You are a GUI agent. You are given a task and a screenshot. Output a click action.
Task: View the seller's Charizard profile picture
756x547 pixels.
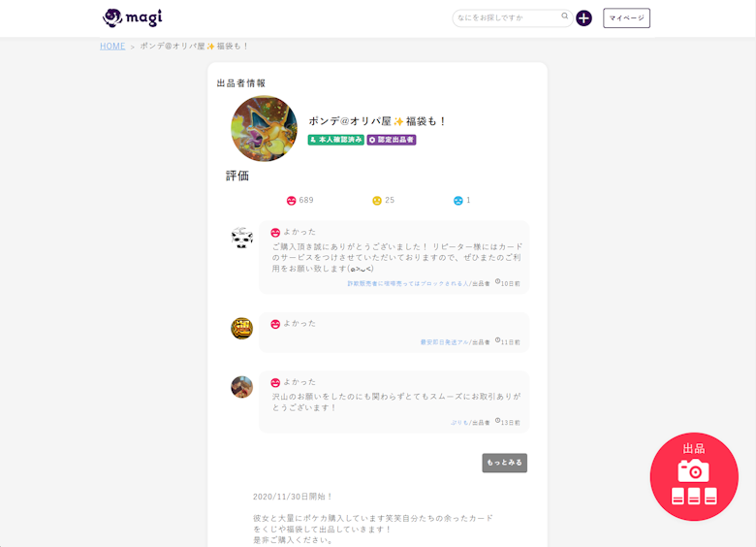265,129
